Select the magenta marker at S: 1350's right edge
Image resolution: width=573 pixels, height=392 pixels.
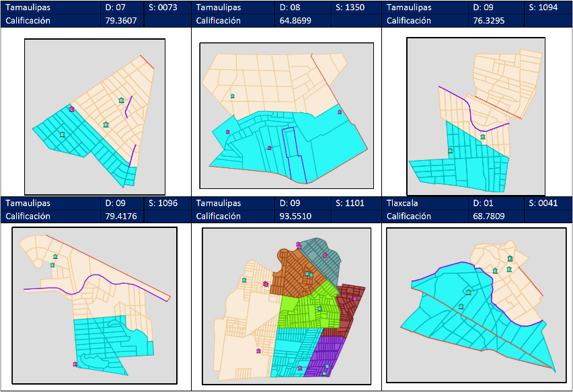click(340, 112)
